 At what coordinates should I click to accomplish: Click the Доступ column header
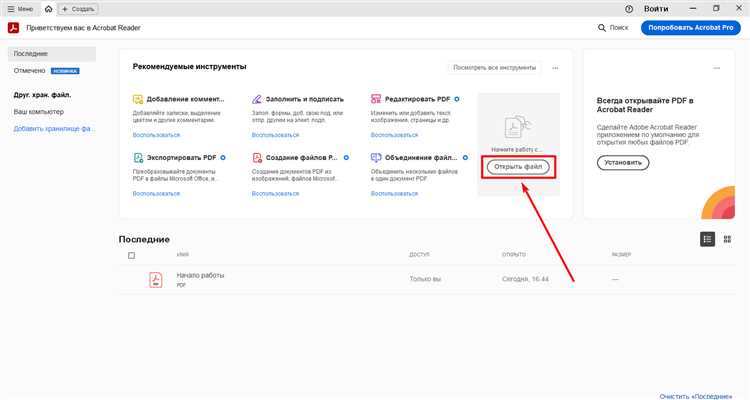419,255
